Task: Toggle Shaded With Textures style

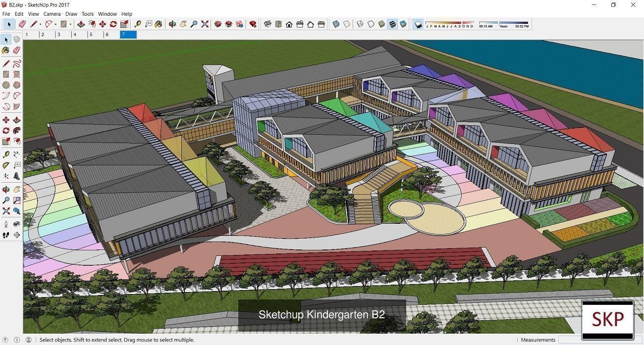Action: click(392, 24)
